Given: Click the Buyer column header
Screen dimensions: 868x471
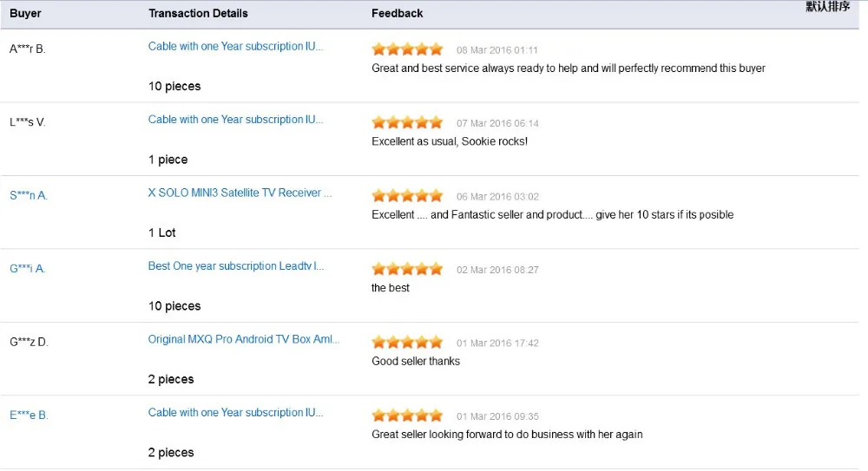Looking at the screenshot, I should point(25,13).
